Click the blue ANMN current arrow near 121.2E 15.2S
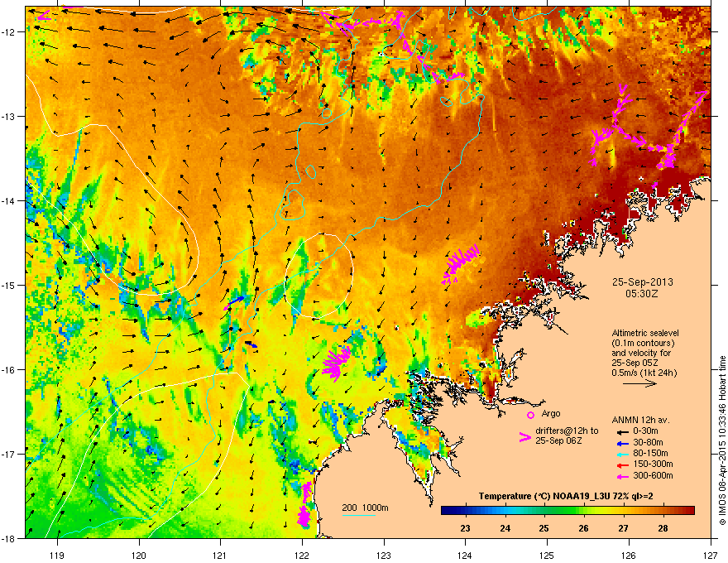 [236, 302]
